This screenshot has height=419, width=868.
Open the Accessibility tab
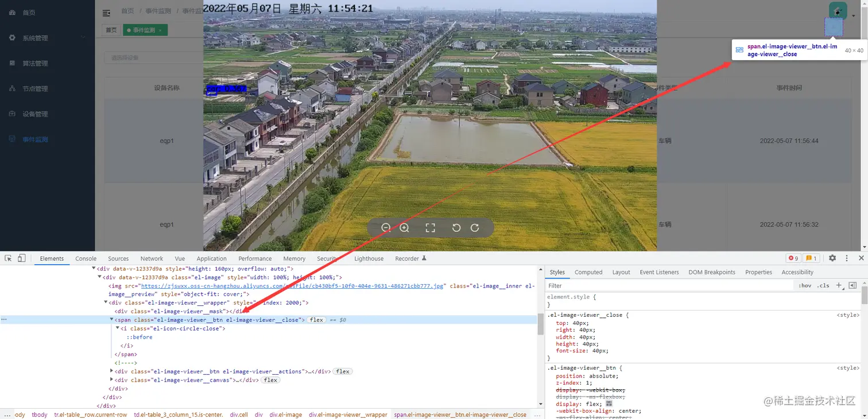(797, 272)
